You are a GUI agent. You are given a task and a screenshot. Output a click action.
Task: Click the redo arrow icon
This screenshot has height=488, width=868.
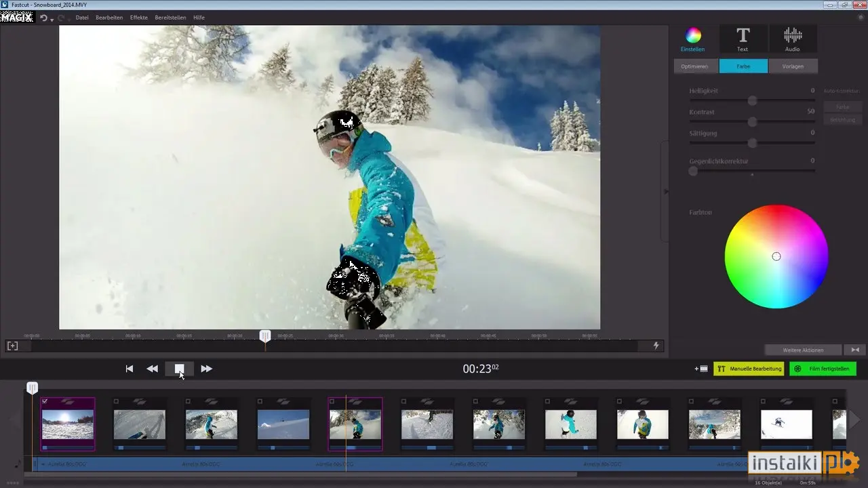coord(62,18)
